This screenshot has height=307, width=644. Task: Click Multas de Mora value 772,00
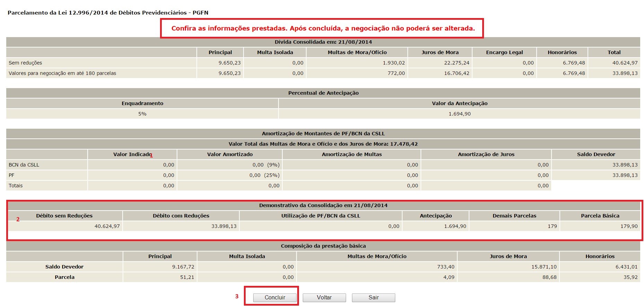tap(396, 73)
